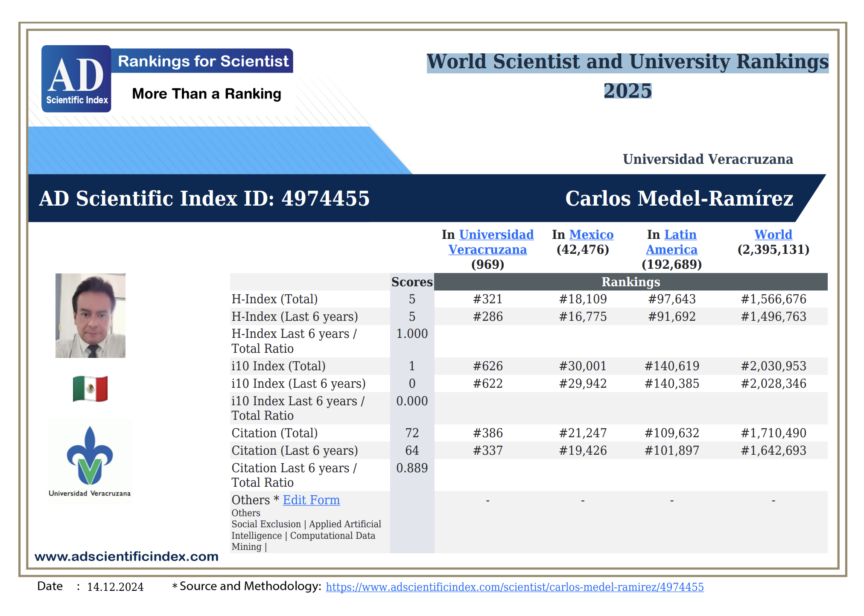The height and width of the screenshot is (616, 864).
Task: Click the AD Scientific Index logo
Action: click(x=76, y=79)
